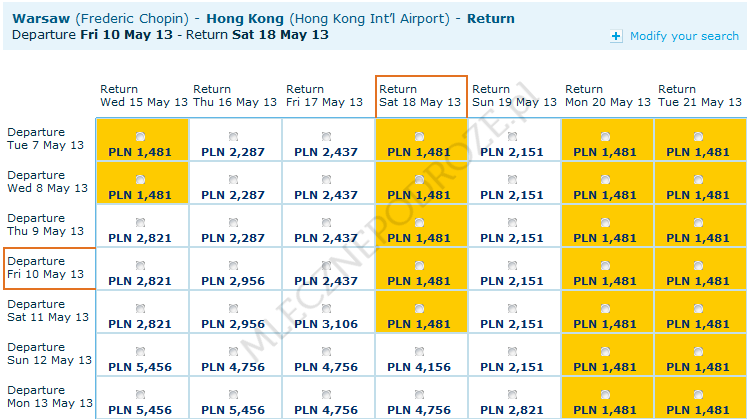Click the Return Sat 18 May 13 column header
748x420 pixels.
click(x=420, y=96)
